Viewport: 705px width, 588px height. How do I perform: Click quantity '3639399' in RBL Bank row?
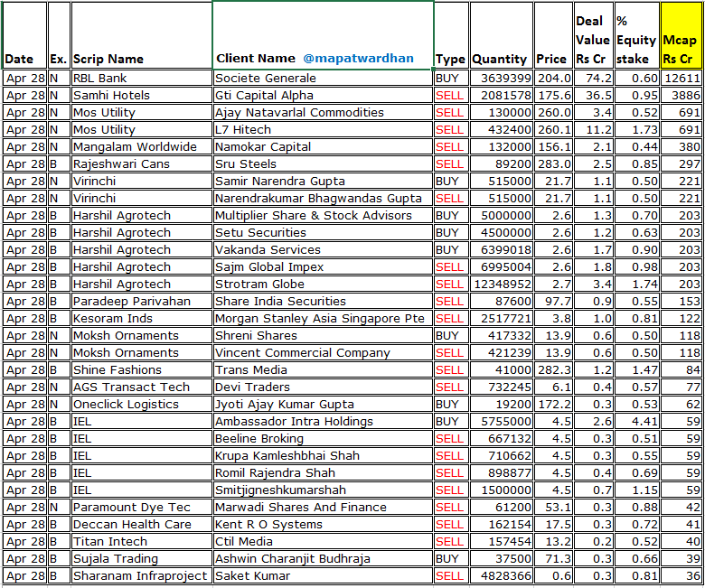[502, 79]
